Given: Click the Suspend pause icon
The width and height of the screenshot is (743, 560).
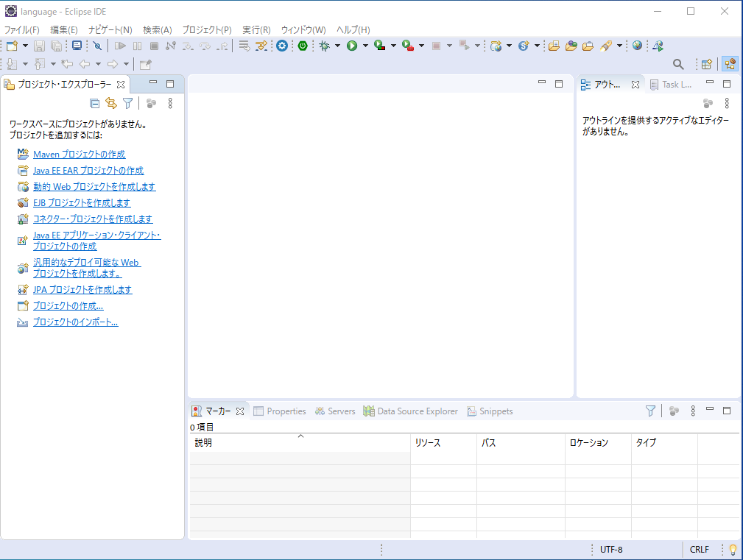Looking at the screenshot, I should click(x=138, y=46).
